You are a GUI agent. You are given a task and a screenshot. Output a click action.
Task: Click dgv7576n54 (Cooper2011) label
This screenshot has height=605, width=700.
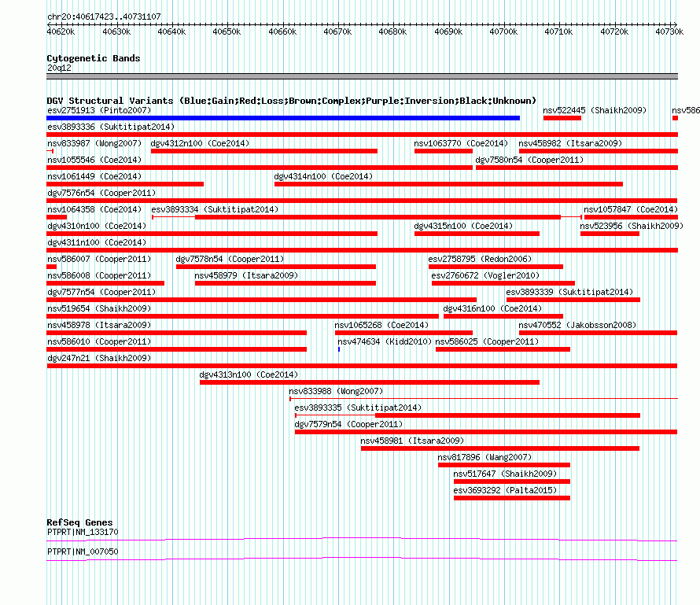click(101, 193)
